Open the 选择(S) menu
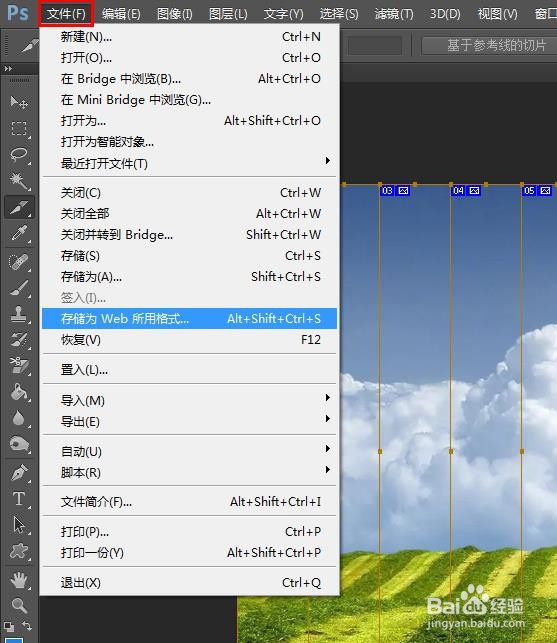557x643 pixels. click(339, 14)
